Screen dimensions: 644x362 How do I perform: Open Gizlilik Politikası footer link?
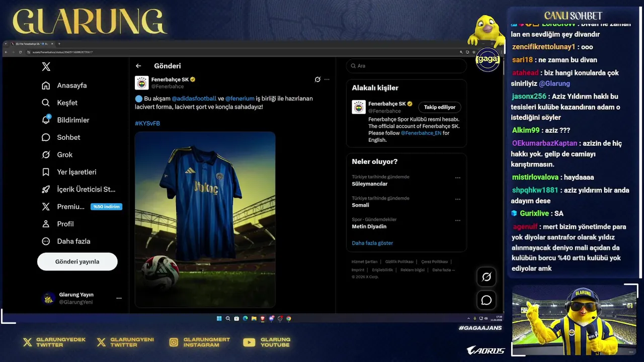[399, 261]
